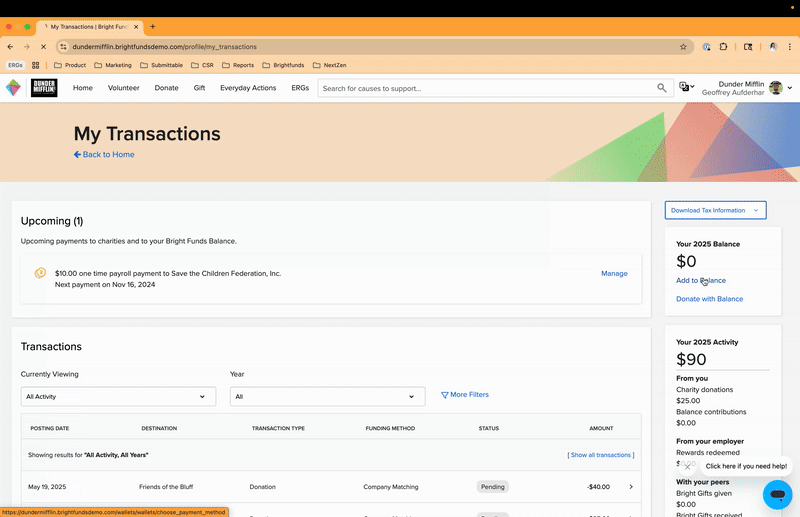The height and width of the screenshot is (517, 800).
Task: Open the Volunteer nav item
Action: tap(123, 88)
